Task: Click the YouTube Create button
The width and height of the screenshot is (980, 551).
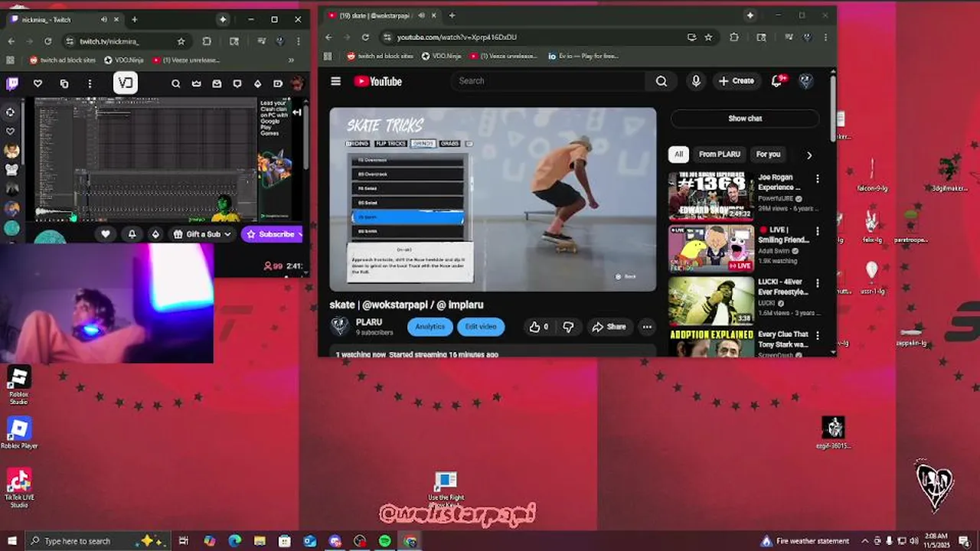Action: [x=737, y=81]
